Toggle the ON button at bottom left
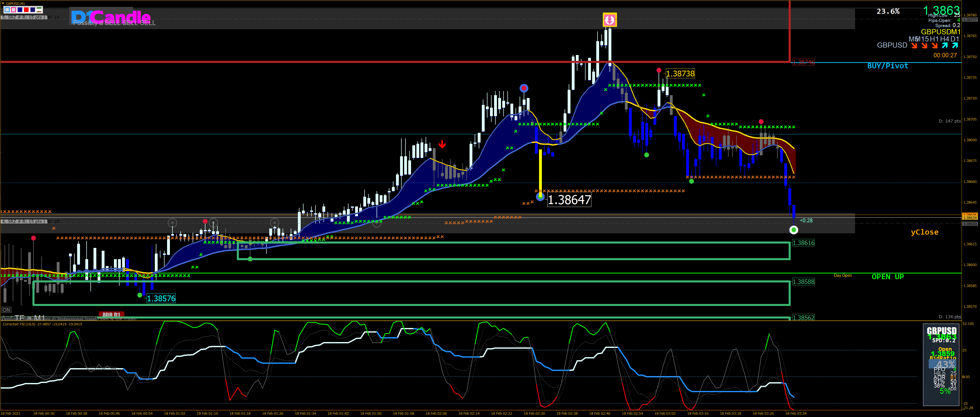 pos(6,310)
